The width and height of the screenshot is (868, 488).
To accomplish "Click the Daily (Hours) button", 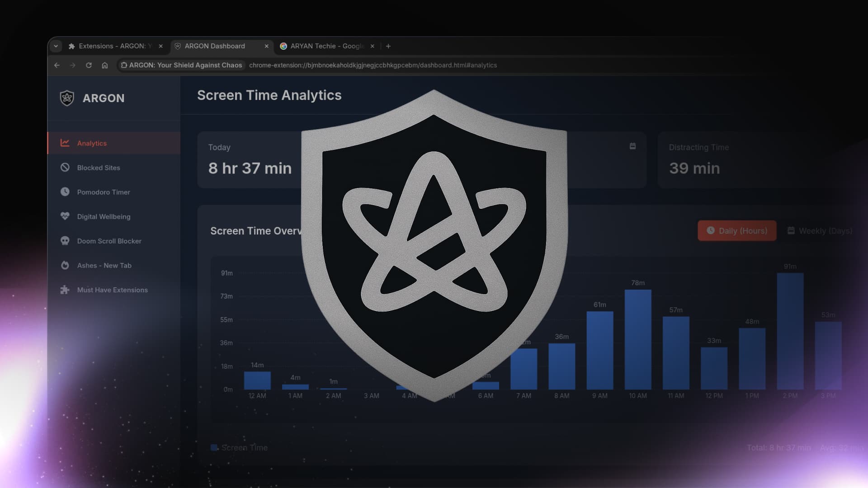I will [x=737, y=230].
